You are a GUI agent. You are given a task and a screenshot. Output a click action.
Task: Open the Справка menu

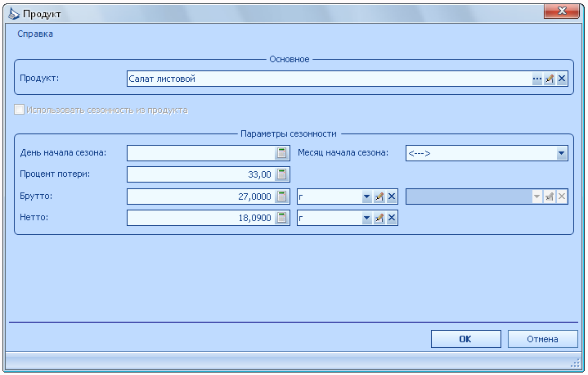point(35,34)
